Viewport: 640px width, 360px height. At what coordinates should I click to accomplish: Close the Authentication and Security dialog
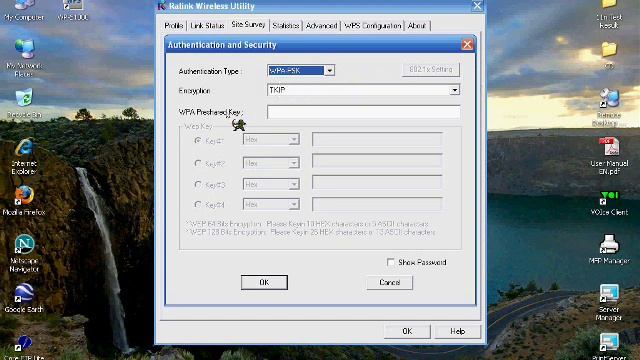[x=467, y=44]
